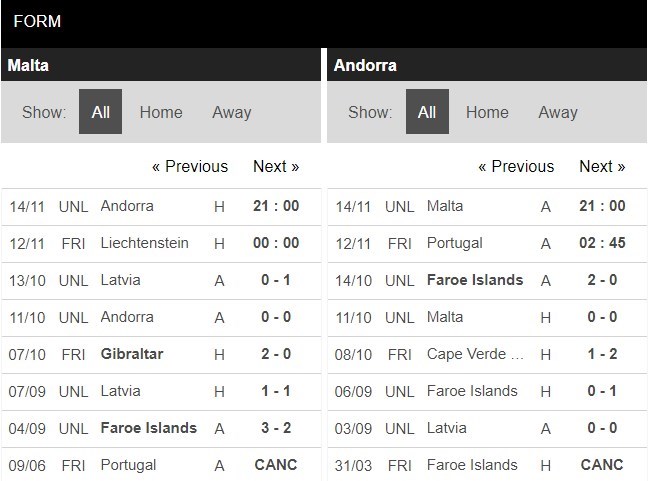Image resolution: width=653 pixels, height=481 pixels.
Task: Switch Andorra form to Home matches
Action: coord(487,112)
